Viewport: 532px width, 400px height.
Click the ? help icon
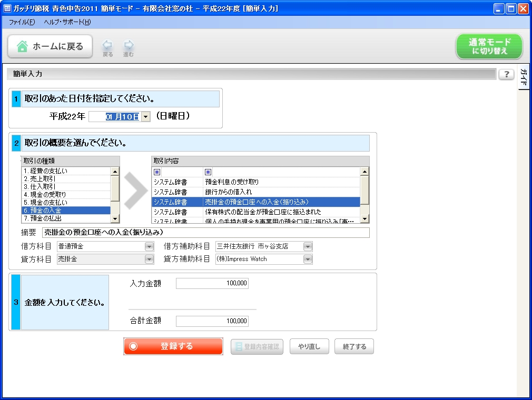point(506,74)
